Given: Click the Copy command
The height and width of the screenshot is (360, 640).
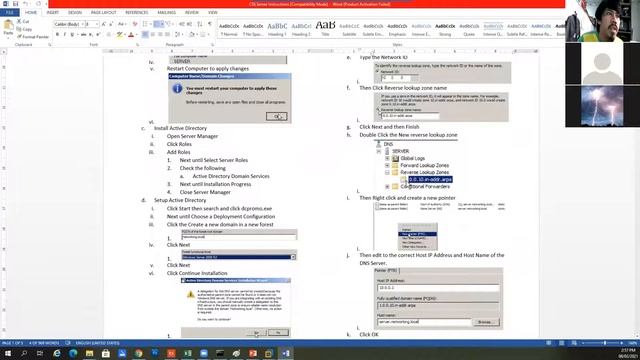Looking at the screenshot, I should click(24, 29).
